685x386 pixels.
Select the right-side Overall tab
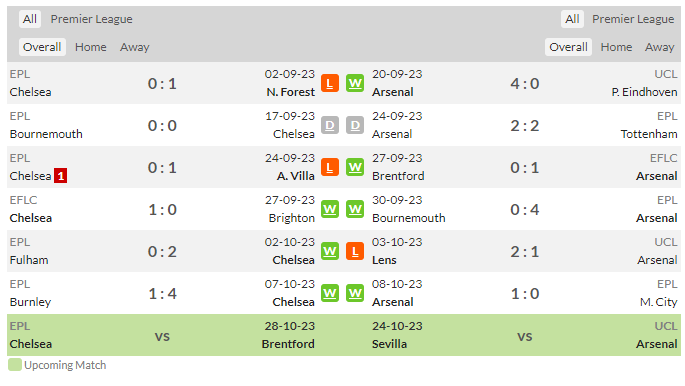click(x=568, y=47)
